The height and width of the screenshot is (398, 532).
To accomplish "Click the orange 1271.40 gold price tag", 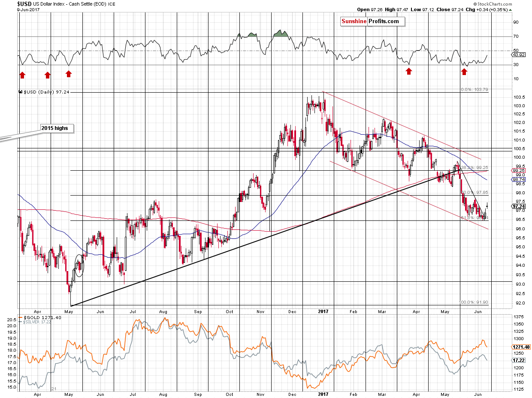I will click(520, 347).
